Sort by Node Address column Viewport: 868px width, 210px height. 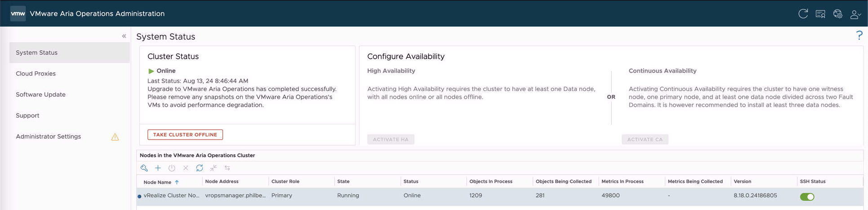222,181
